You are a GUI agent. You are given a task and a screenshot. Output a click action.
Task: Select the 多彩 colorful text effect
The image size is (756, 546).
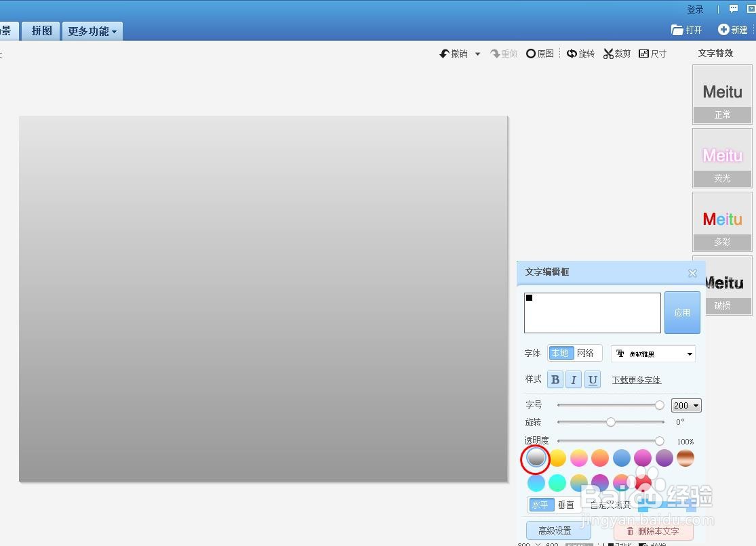tap(722, 222)
